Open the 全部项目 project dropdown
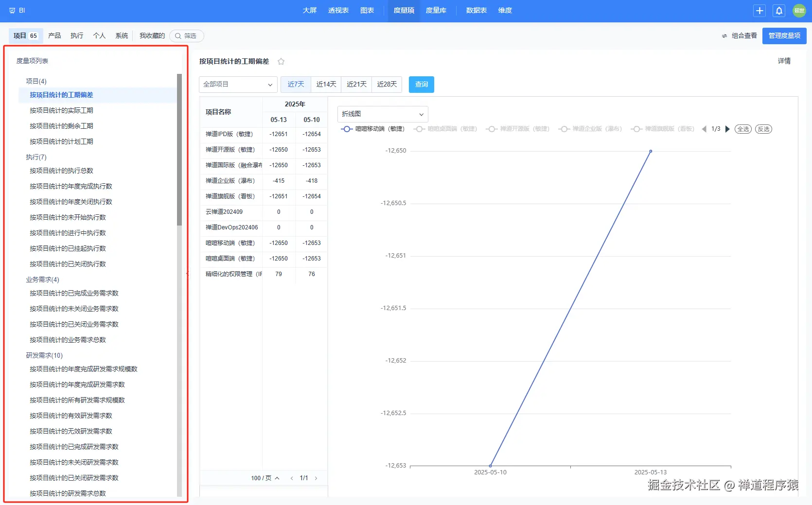The image size is (812, 505). (x=238, y=85)
